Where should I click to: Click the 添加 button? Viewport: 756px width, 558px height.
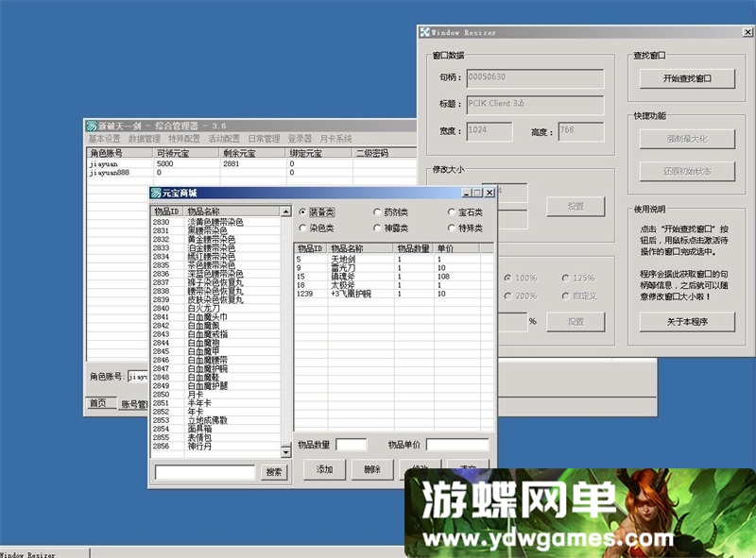tap(324, 469)
